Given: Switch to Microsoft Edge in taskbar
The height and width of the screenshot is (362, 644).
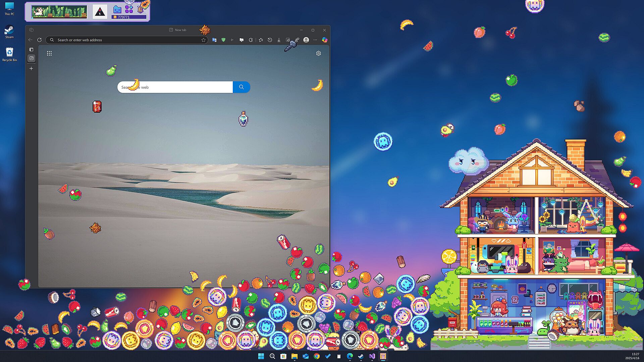Looking at the screenshot, I should tap(350, 356).
